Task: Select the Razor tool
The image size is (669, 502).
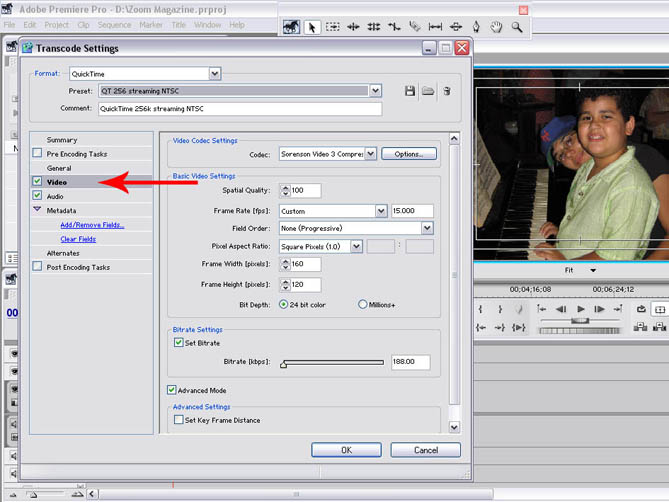Action: coord(414,28)
